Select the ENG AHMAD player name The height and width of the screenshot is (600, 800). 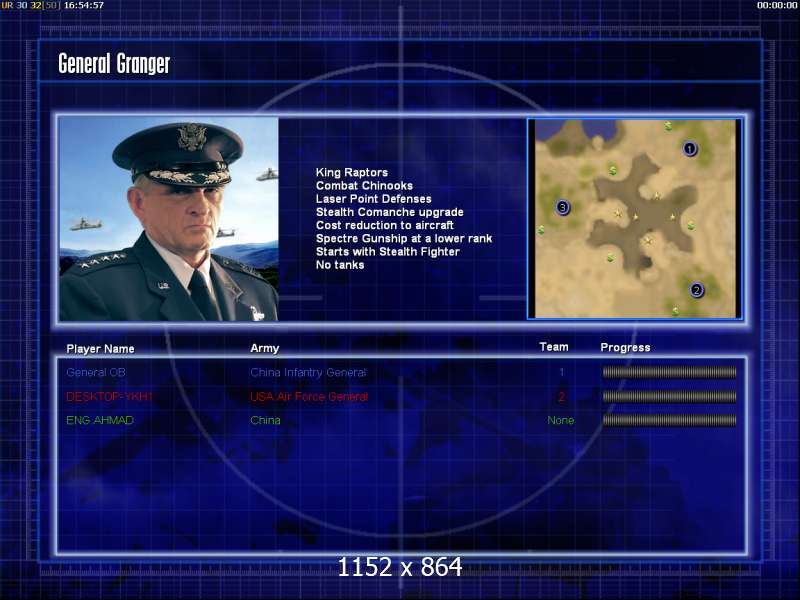[100, 420]
